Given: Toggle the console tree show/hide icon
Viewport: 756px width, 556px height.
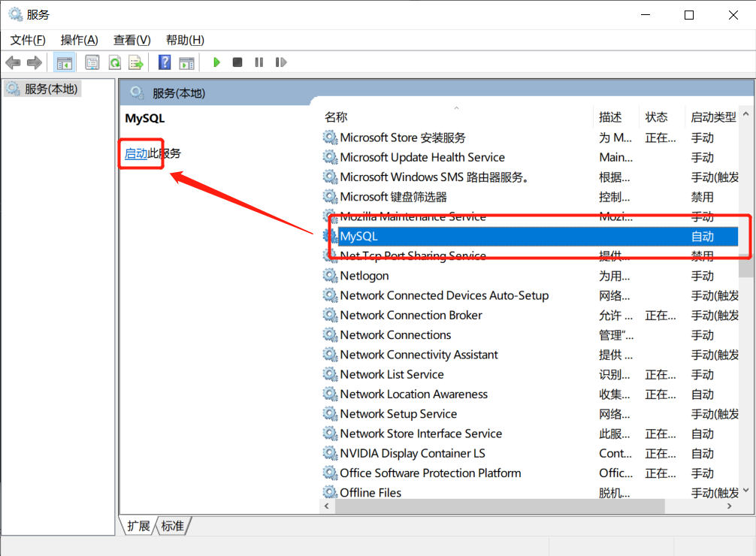Looking at the screenshot, I should [x=64, y=62].
